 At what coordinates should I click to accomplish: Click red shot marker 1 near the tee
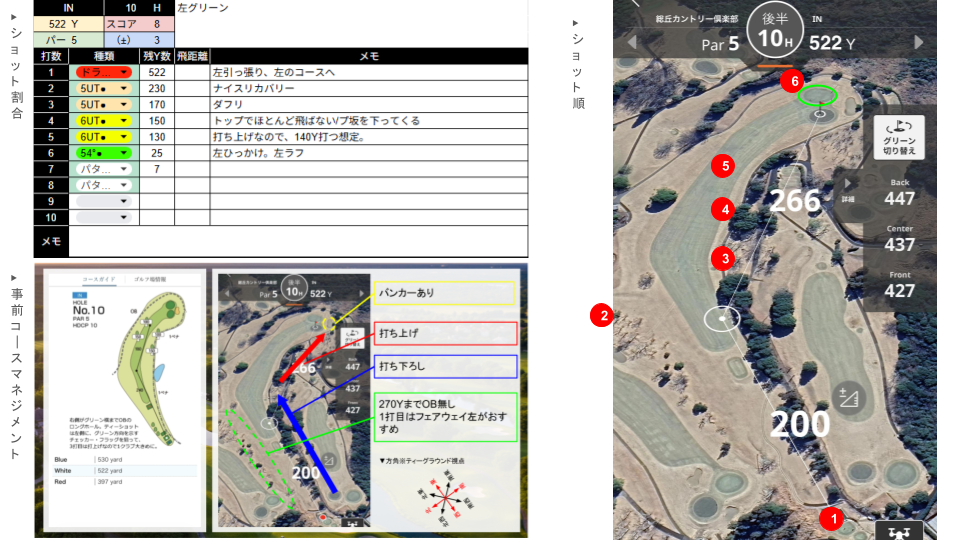click(831, 518)
